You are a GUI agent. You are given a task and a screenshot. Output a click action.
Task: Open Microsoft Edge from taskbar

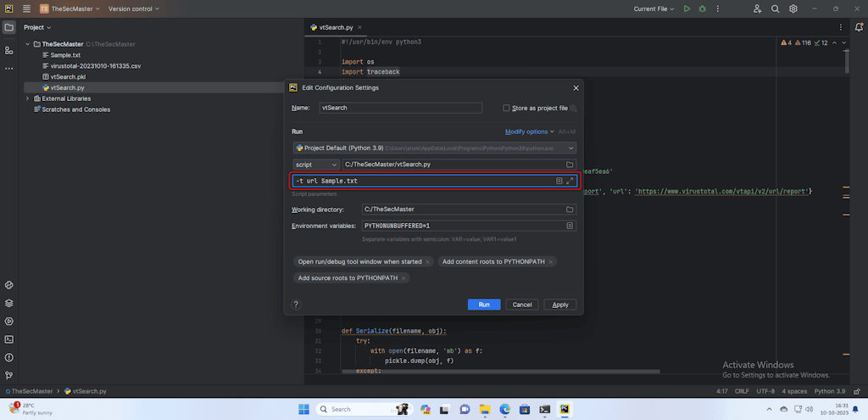click(505, 409)
